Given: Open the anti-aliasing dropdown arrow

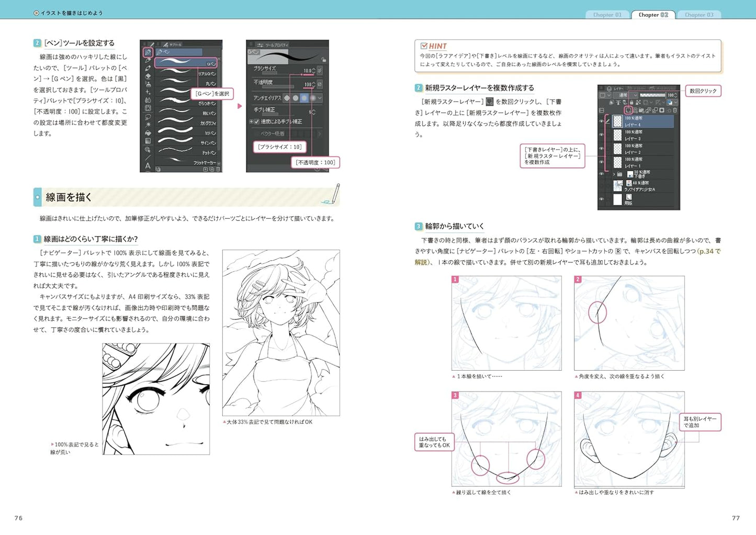Looking at the screenshot, I should 319,98.
